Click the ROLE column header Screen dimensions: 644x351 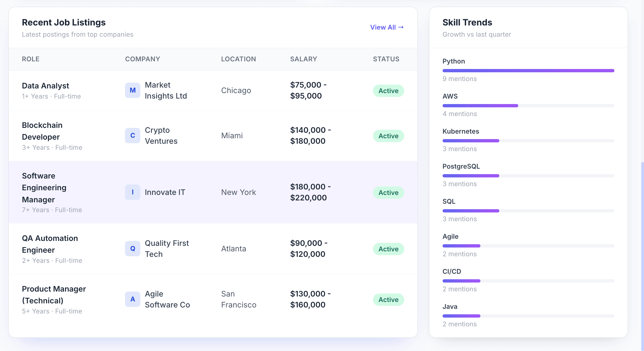pos(31,59)
